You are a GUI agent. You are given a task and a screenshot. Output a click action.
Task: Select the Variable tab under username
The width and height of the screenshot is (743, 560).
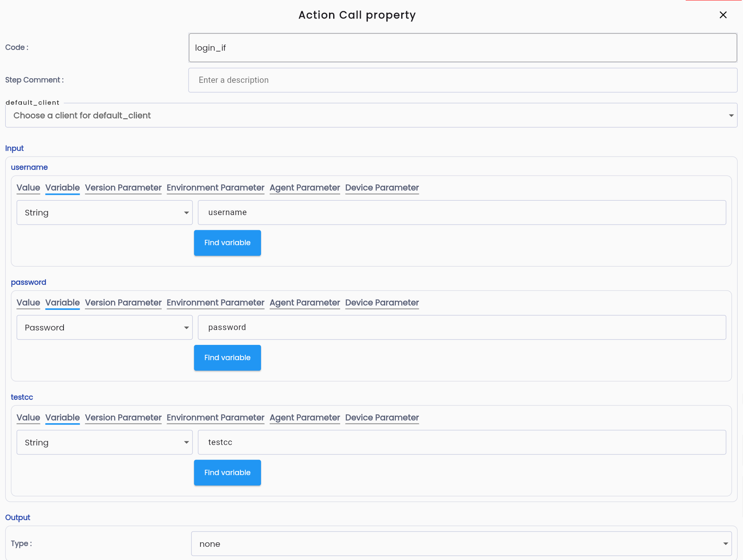(x=63, y=188)
